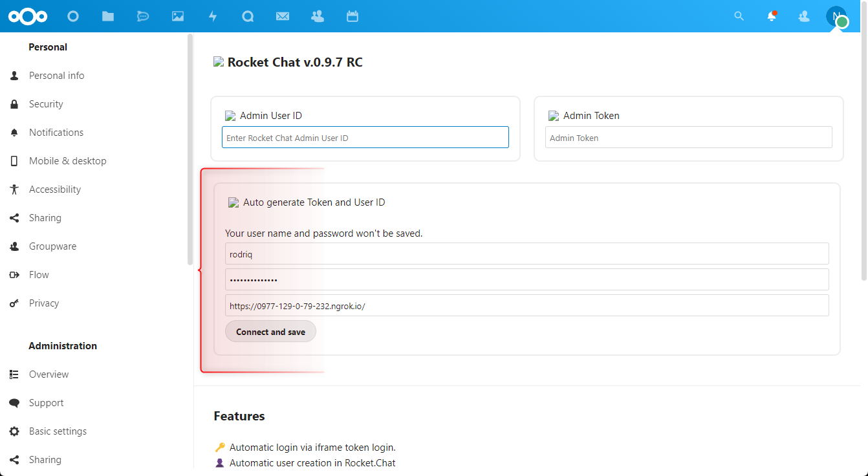
Task: Click 'Automatic login via iframe token login.'
Action: [x=312, y=447]
